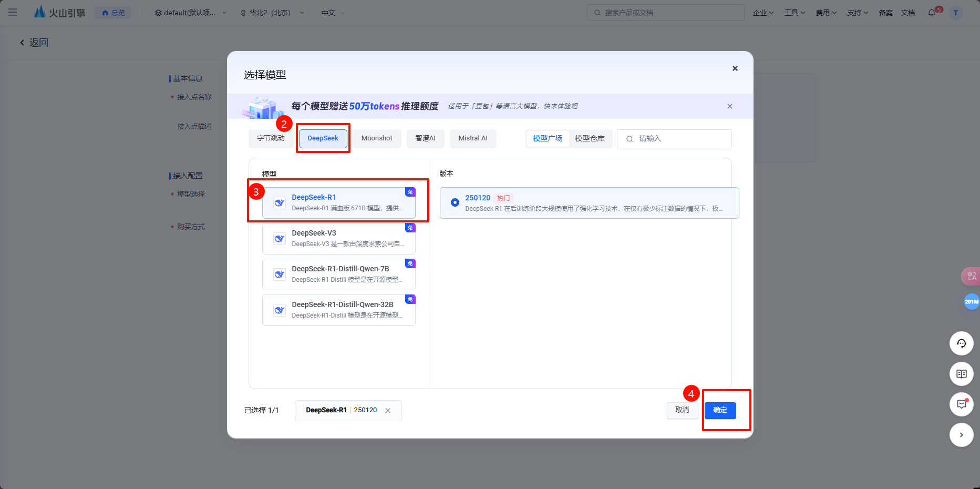980x489 pixels.
Task: Open the documentation book button
Action: [x=962, y=374]
